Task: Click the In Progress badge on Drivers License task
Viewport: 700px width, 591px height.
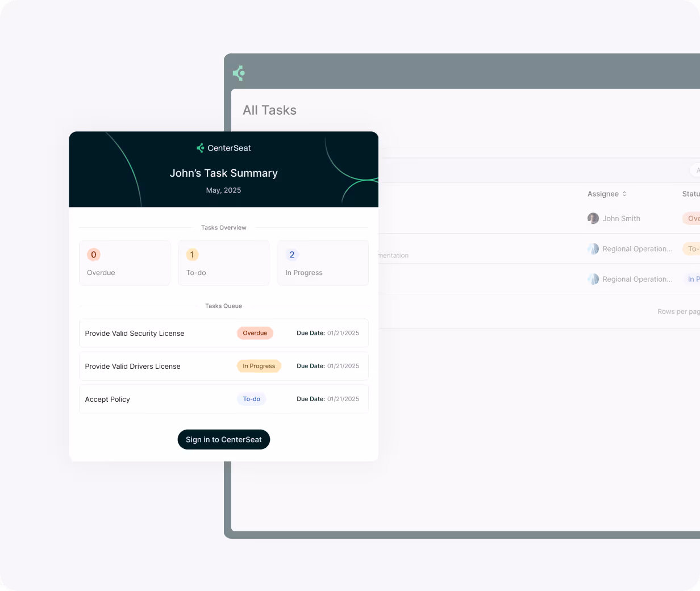Action: (259, 366)
